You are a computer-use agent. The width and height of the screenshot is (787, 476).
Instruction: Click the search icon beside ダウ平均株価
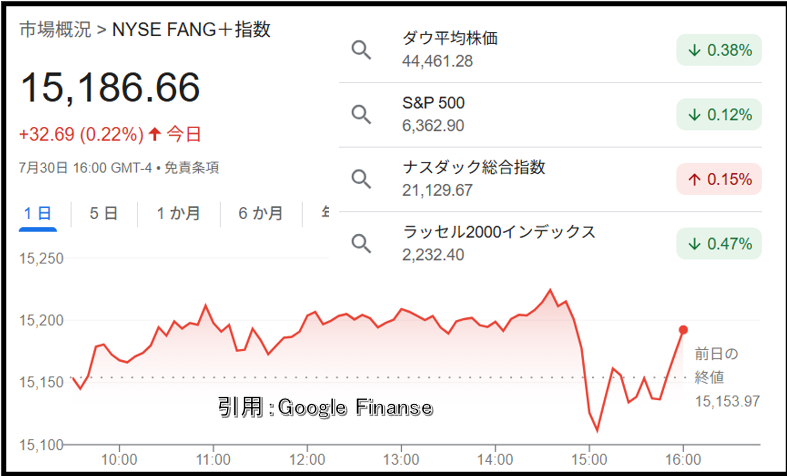pyautogui.click(x=361, y=50)
